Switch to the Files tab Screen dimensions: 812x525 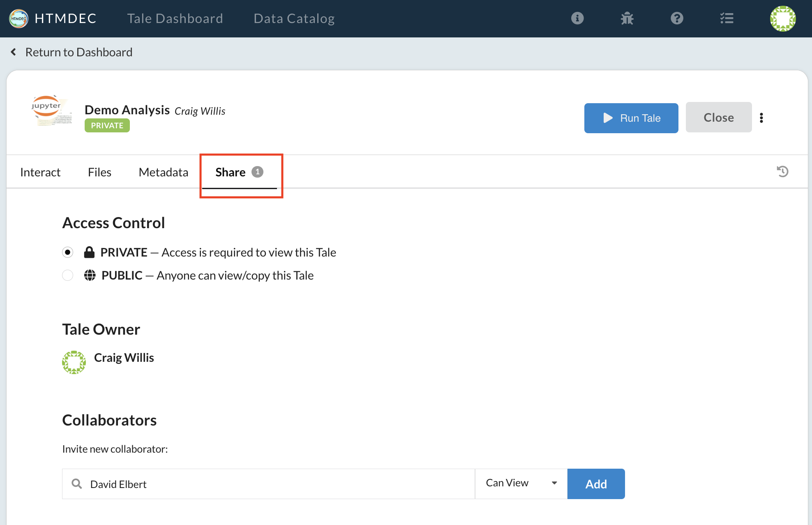tap(99, 172)
